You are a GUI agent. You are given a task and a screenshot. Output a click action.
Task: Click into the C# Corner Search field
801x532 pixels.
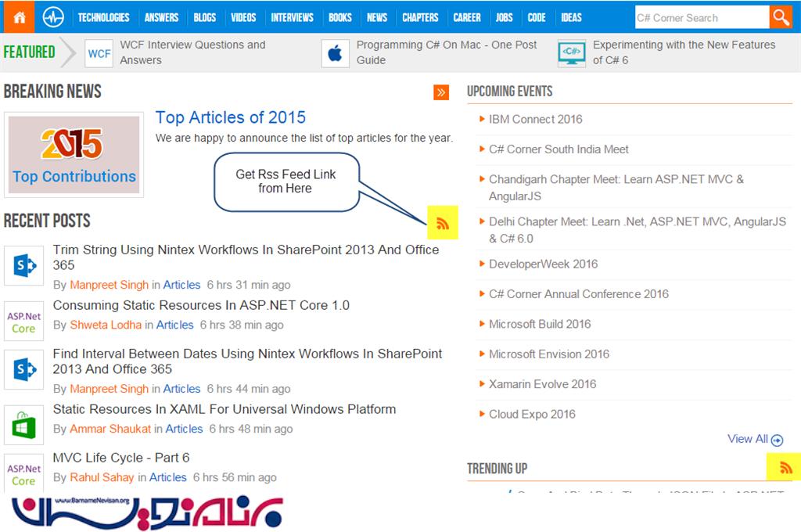pyautogui.click(x=699, y=17)
